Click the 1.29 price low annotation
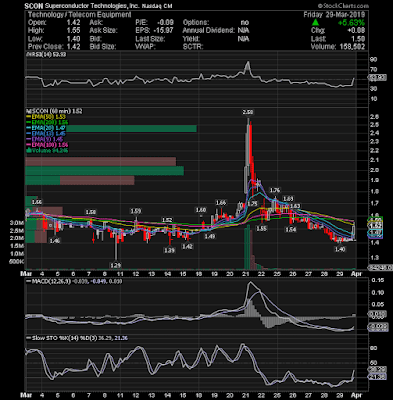The height and width of the screenshot is (400, 393). click(x=115, y=266)
